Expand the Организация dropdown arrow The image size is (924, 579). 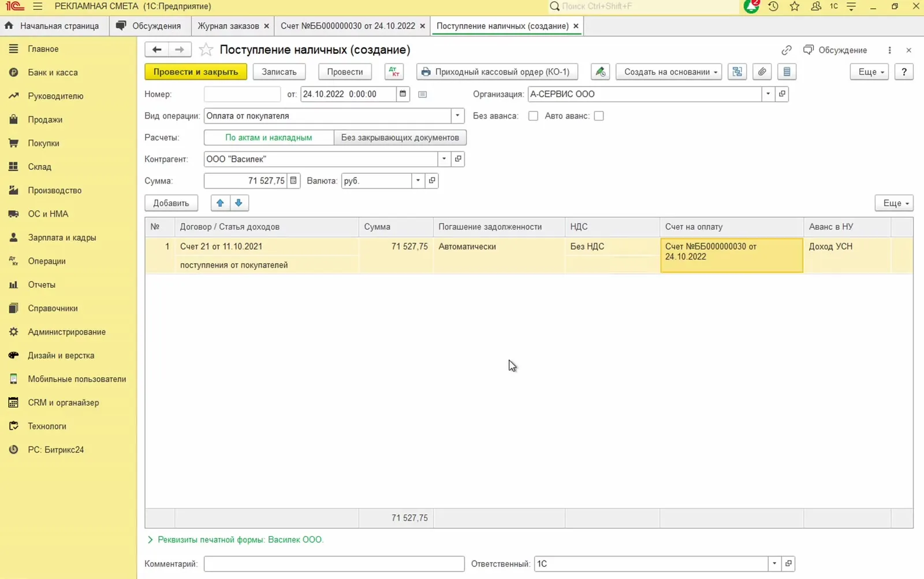point(768,94)
